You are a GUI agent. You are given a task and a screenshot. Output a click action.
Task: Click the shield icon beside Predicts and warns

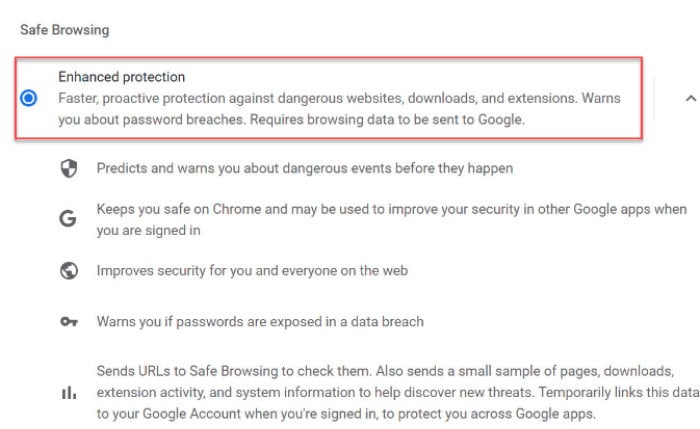tap(69, 168)
